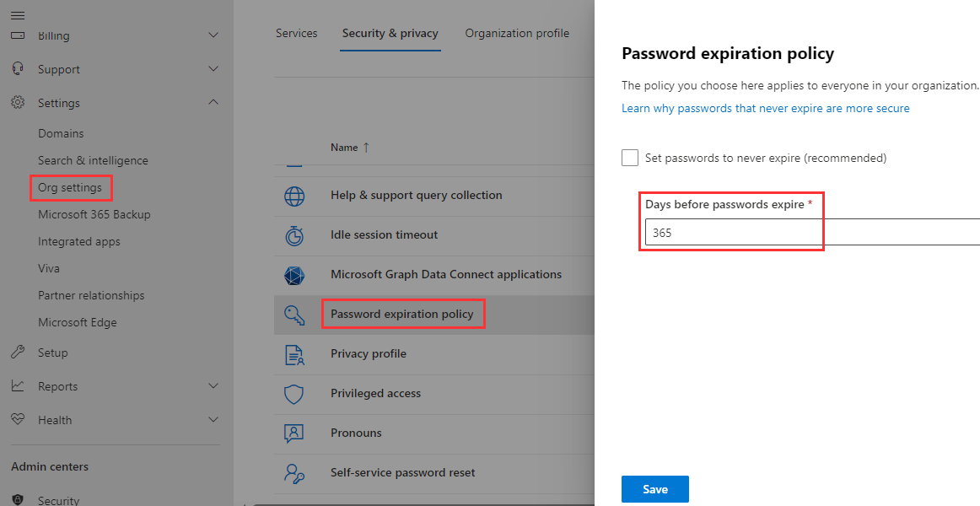Click the Help & support query collection globe icon
The width and height of the screenshot is (980, 506).
[294, 195]
